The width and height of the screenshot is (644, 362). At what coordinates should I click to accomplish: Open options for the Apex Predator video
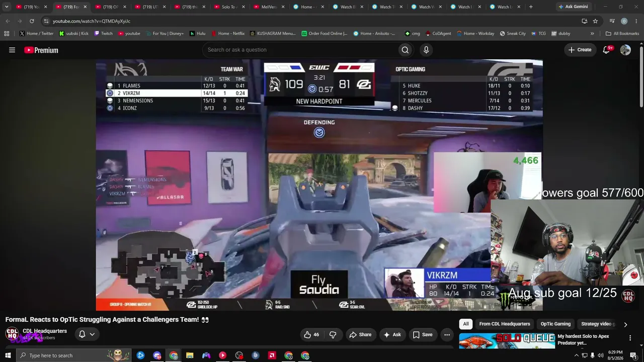630,338
